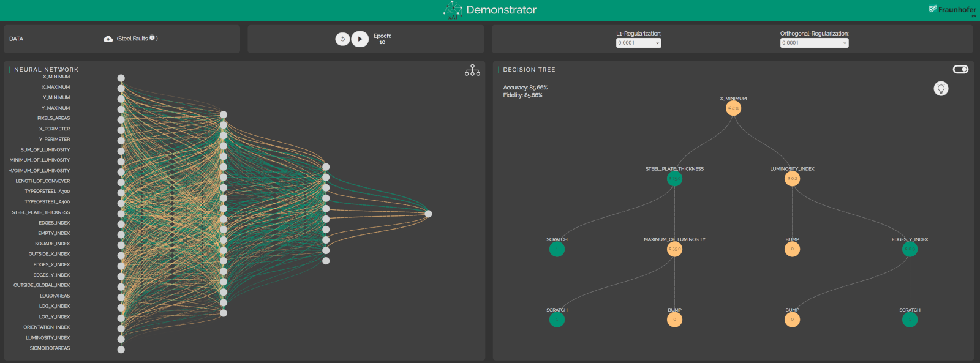Viewport: 980px width, 363px height.
Task: Select the LUMINOSITY_INDEX decision tree node
Action: [792, 179]
